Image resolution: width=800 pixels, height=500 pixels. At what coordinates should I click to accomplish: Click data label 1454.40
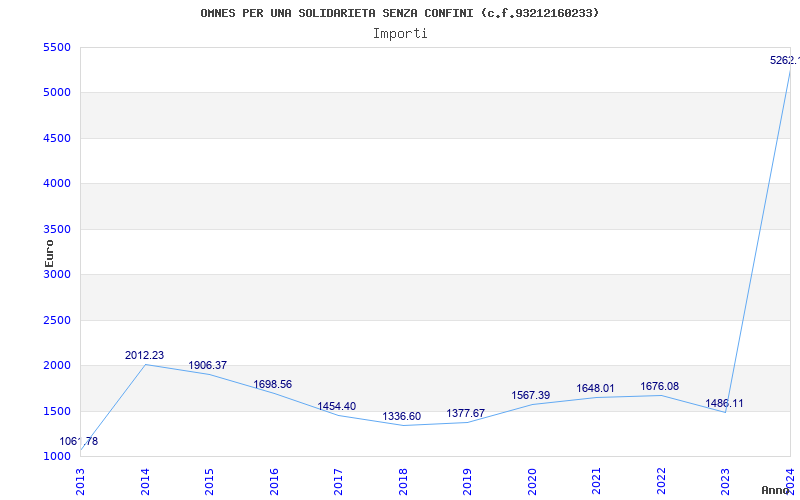pyautogui.click(x=337, y=407)
